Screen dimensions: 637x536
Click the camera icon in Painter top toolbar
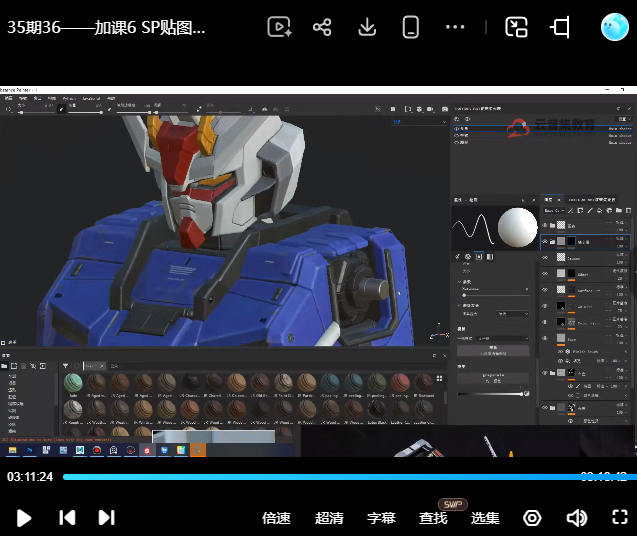445,109
